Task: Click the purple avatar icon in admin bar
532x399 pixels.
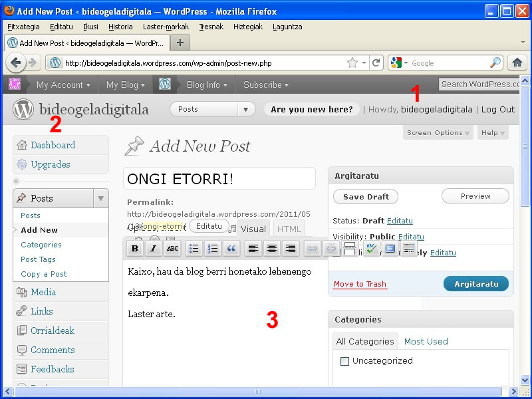Action: coord(15,84)
